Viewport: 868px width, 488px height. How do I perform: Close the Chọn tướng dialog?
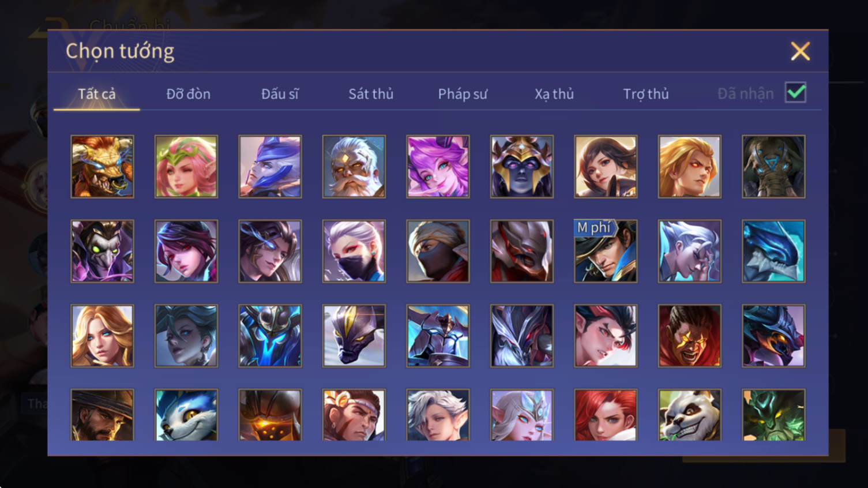pos(801,51)
